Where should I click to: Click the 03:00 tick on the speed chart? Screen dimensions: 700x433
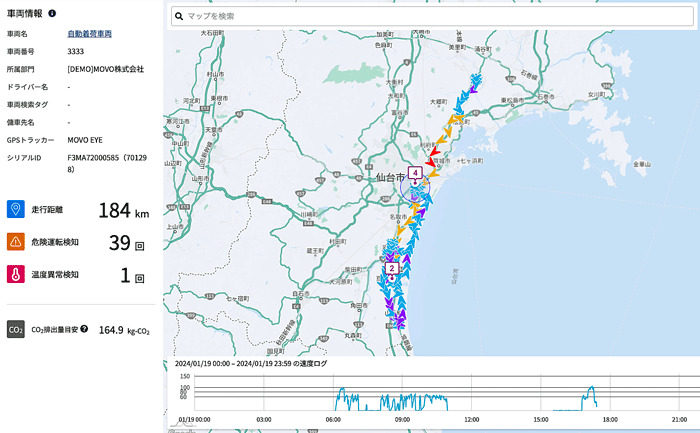(x=263, y=420)
